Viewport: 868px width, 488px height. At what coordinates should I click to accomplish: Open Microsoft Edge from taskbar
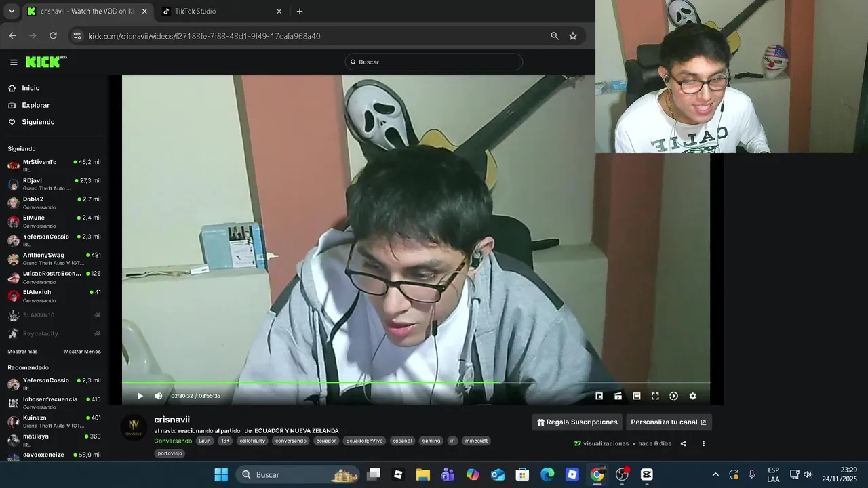point(547,474)
